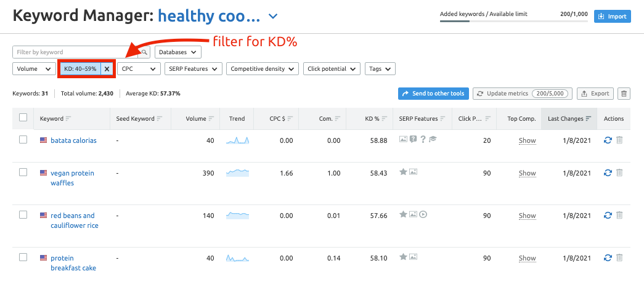Check the batata calorias row checkbox
Image resolution: width=644 pixels, height=287 pixels.
23,140
